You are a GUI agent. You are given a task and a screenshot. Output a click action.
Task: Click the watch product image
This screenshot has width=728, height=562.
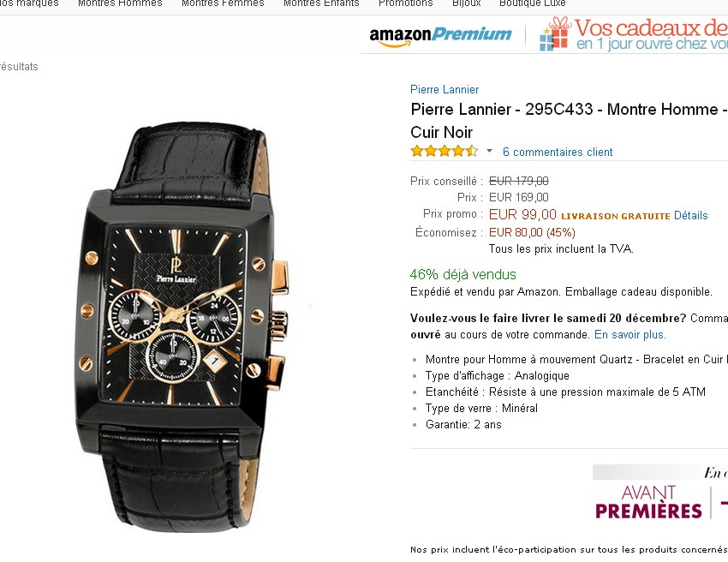182,327
